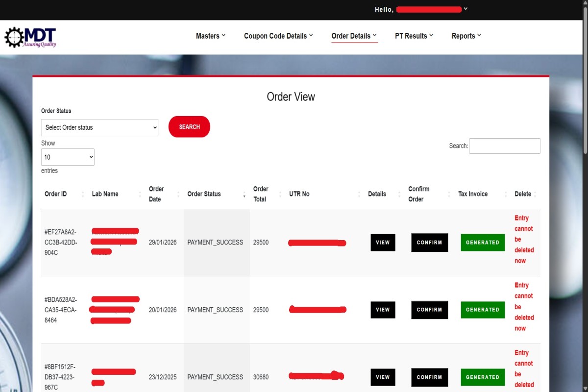Click the red SEARCH button
This screenshot has height=392, width=588.
pos(189,127)
